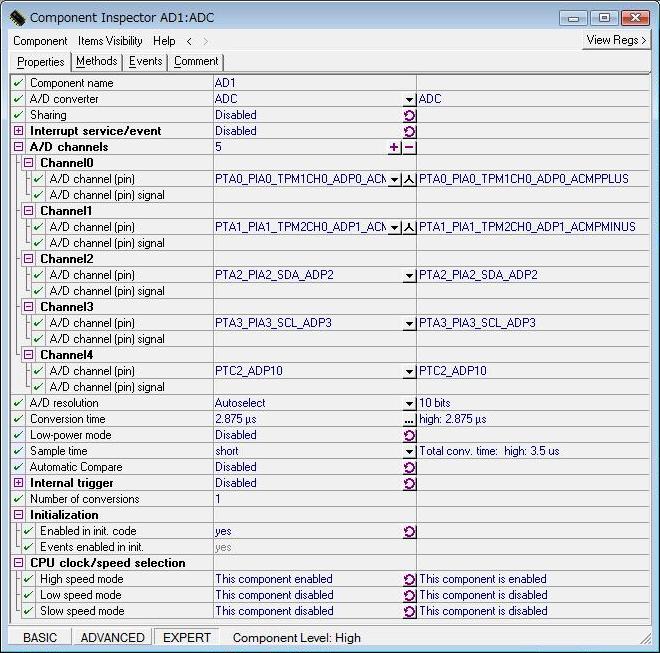Click the Component Inspector chip icon
This screenshot has height=653, width=660.
click(x=18, y=18)
